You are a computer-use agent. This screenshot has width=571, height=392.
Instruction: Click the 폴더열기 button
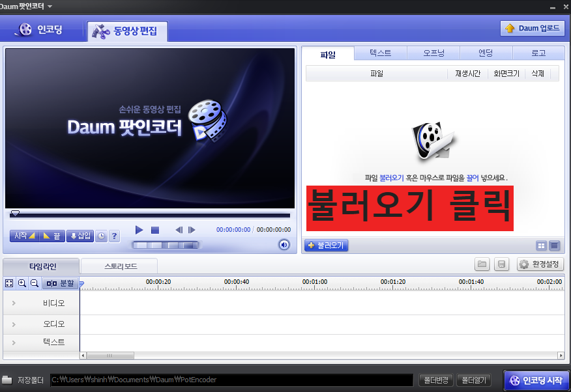coord(474,380)
